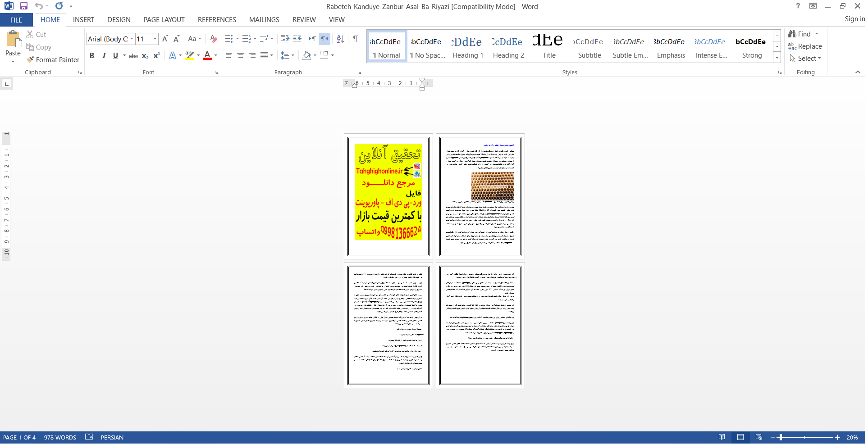Click the proofing spell-check icon in status bar

click(x=89, y=437)
